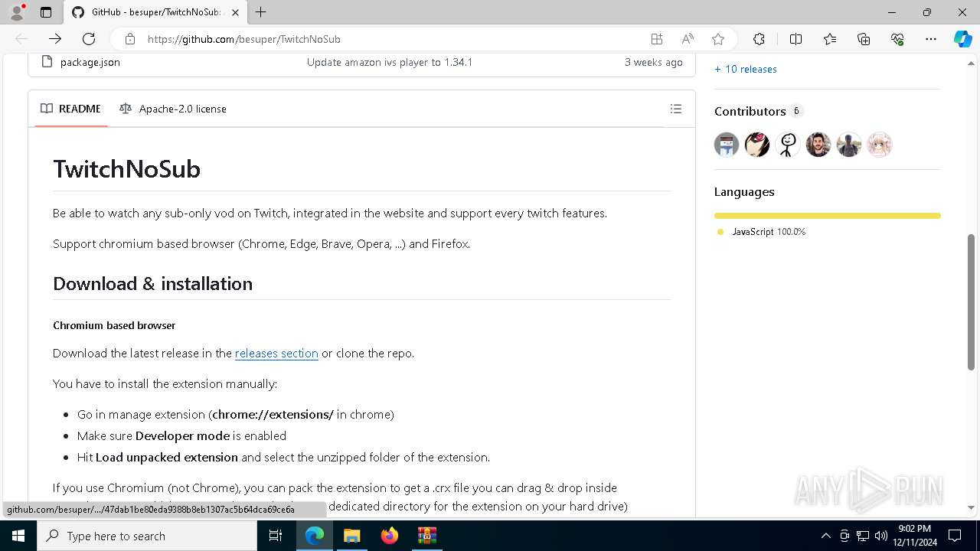The image size is (980, 551).
Task: Click the browser back arrow
Action: click(x=21, y=39)
